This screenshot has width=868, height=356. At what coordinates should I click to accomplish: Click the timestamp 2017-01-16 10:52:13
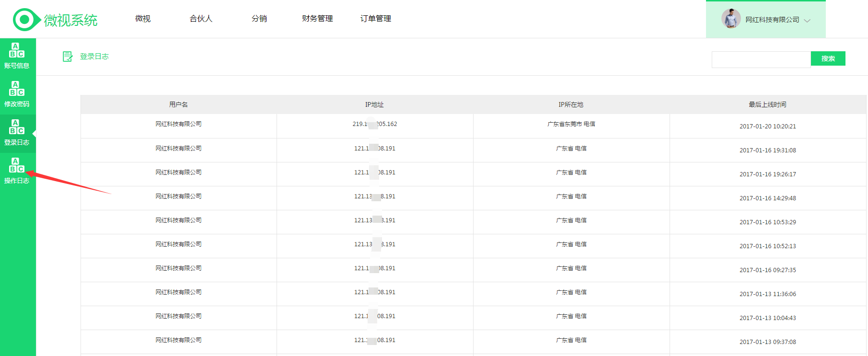pos(768,246)
